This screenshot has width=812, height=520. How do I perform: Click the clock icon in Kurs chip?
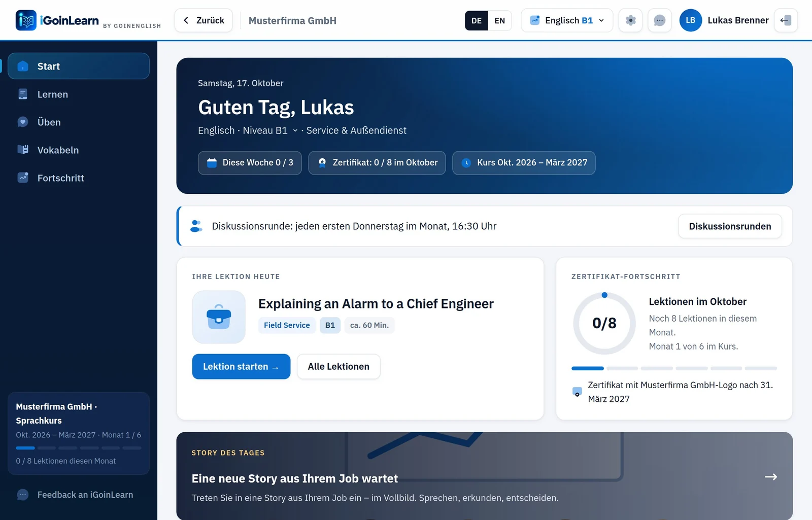click(x=466, y=163)
